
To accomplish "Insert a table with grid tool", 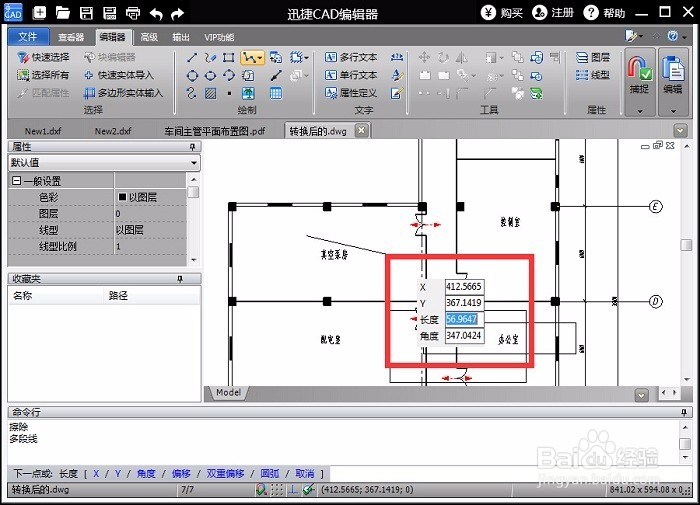I will 276,93.
